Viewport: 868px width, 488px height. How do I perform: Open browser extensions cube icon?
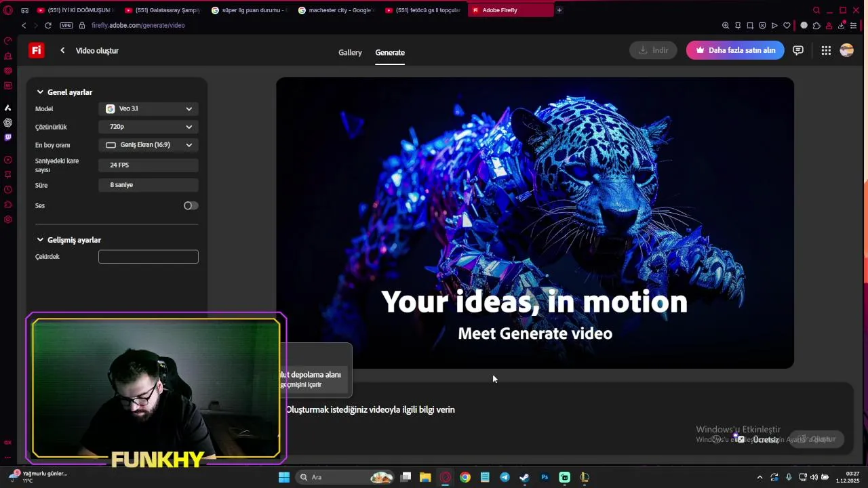tap(816, 25)
